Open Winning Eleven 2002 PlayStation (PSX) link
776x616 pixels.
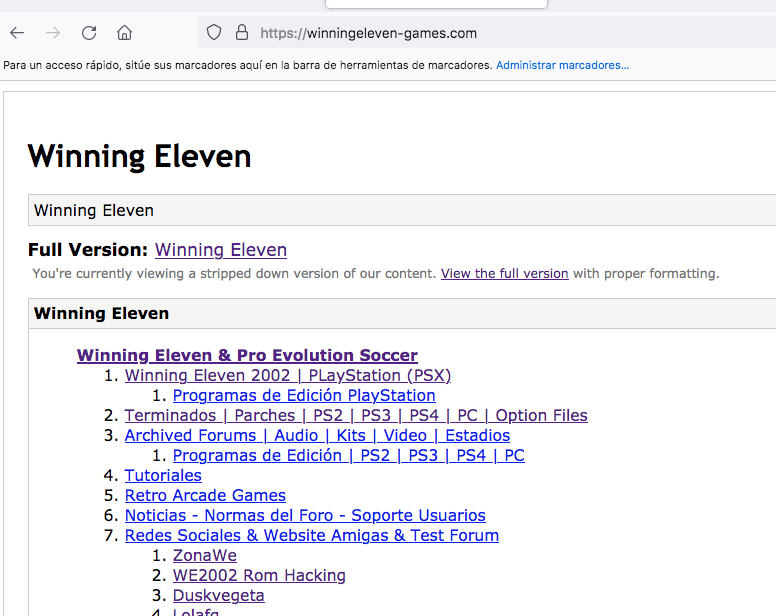288,376
